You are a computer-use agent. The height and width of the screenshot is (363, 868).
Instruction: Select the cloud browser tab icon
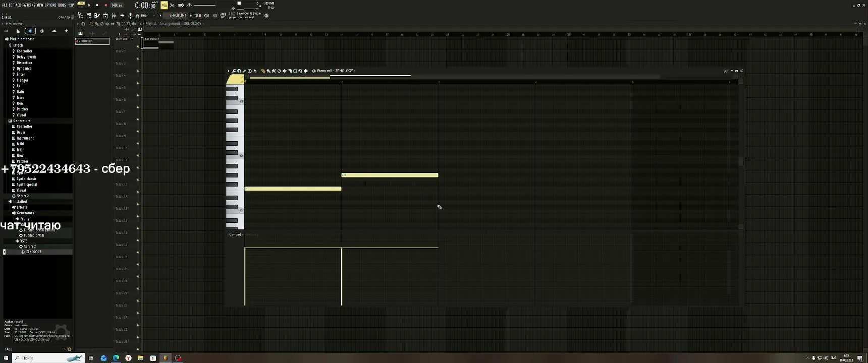pos(54,31)
